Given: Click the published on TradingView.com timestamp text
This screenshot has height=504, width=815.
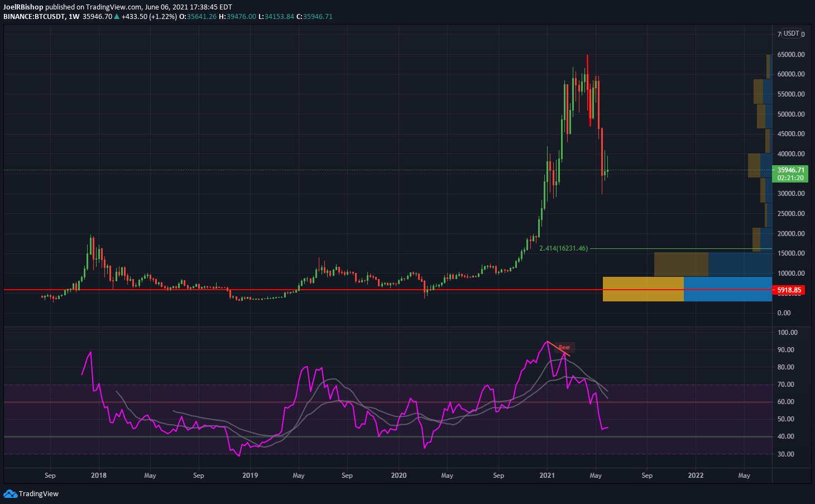Looking at the screenshot, I should coord(138,7).
